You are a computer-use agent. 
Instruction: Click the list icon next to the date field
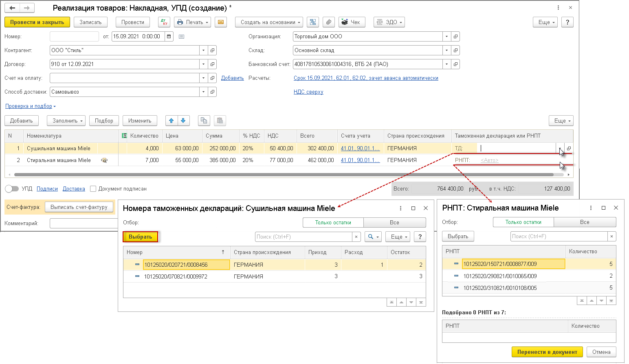(x=182, y=36)
